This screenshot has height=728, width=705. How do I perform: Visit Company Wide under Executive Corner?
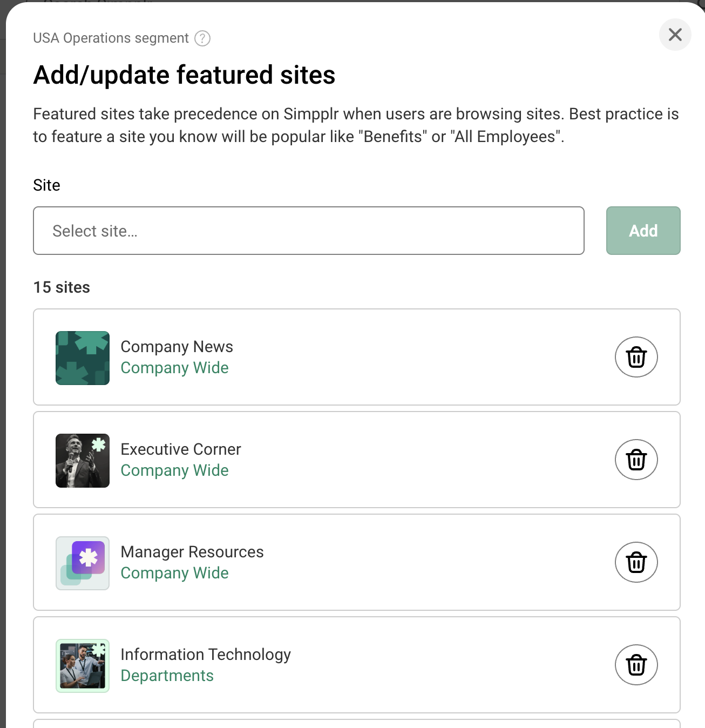pyautogui.click(x=174, y=470)
